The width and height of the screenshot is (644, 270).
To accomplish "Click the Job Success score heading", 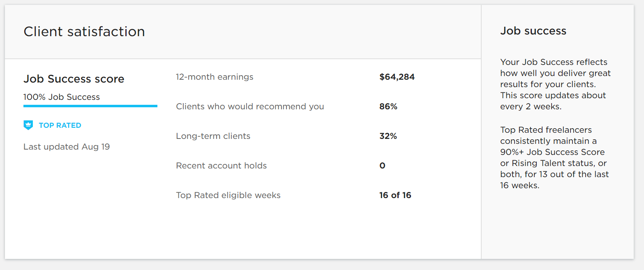I will tap(74, 79).
